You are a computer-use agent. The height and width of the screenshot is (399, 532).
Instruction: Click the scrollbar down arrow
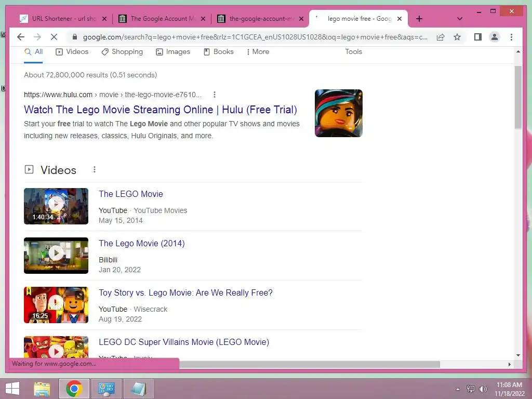[518, 355]
